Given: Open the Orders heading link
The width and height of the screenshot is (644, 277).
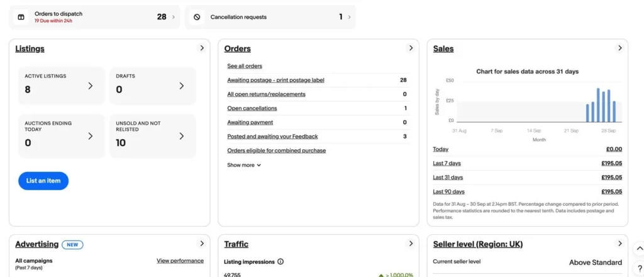Looking at the screenshot, I should (x=237, y=48).
